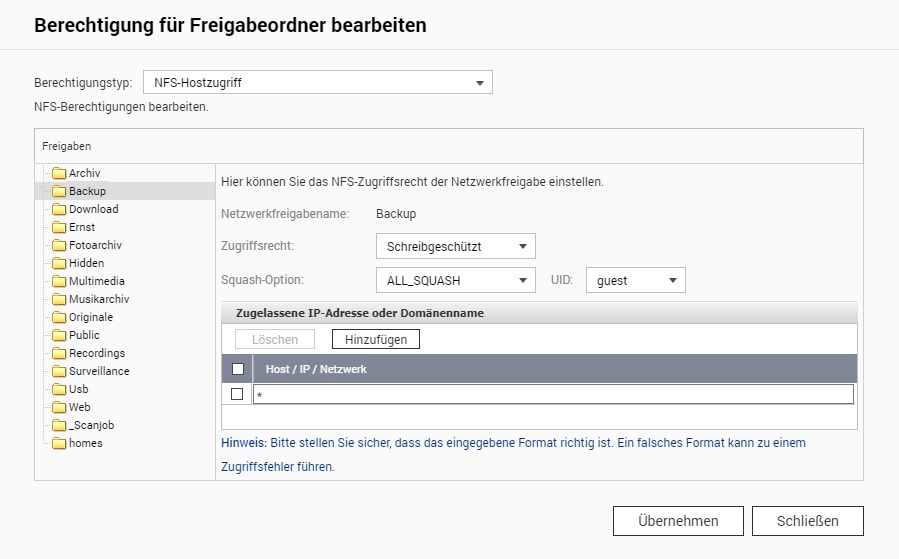This screenshot has height=559, width=899.
Task: Click the Download folder icon
Action: [x=59, y=210]
